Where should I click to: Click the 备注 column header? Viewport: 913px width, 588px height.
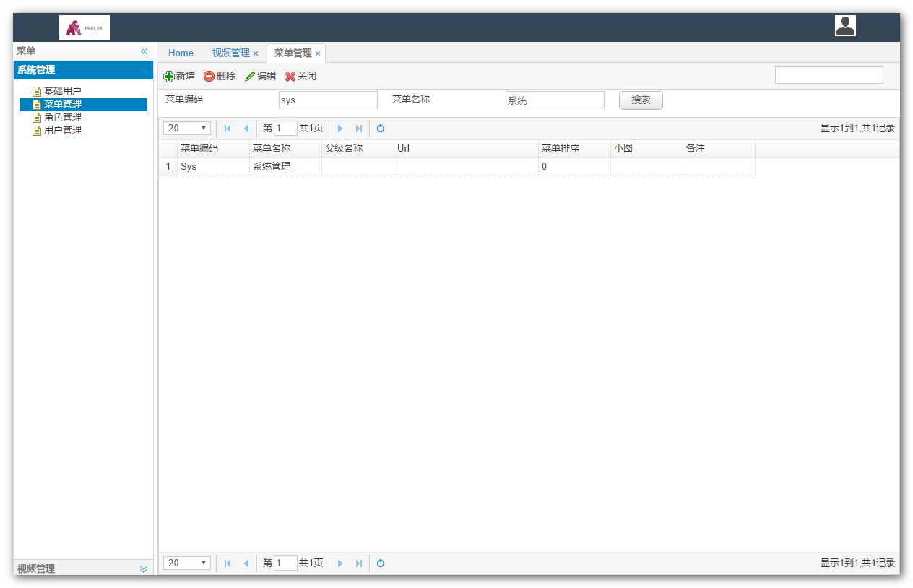point(719,149)
